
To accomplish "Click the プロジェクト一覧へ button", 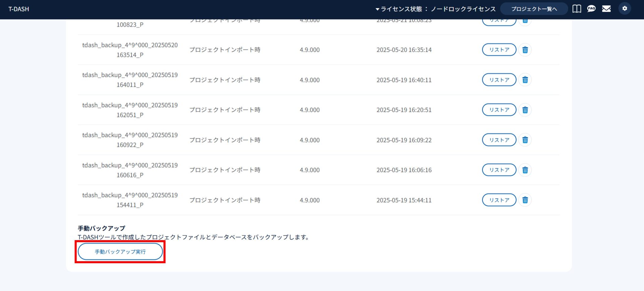I will click(534, 9).
